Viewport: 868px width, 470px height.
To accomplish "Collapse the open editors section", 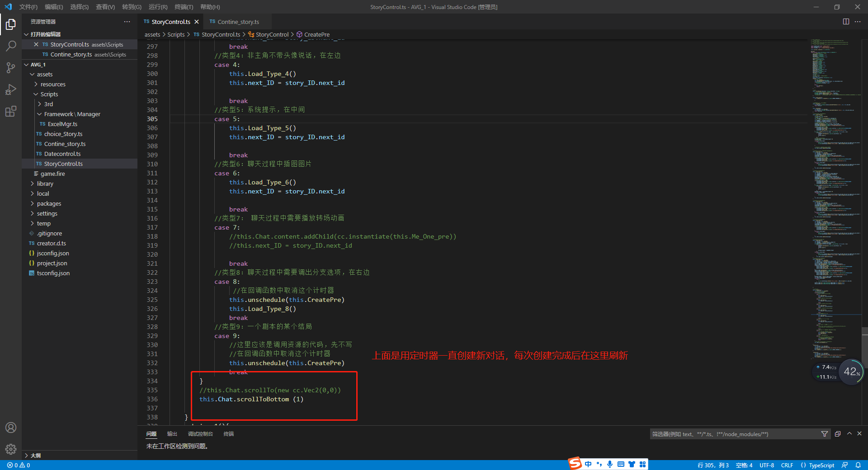I will tap(26, 34).
